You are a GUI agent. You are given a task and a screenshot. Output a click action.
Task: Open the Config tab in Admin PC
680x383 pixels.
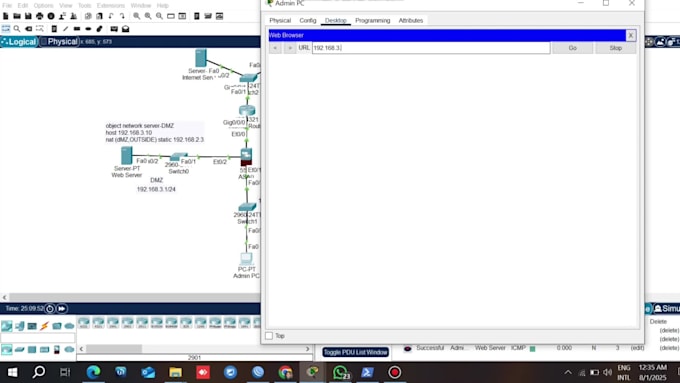(308, 20)
